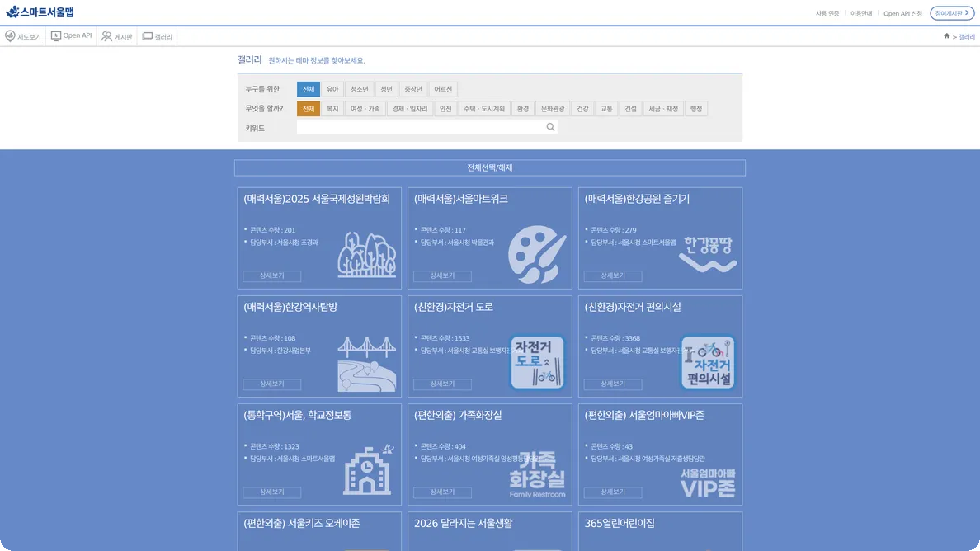Click the (통학구역)서울, 학교정보통 title

click(x=298, y=415)
